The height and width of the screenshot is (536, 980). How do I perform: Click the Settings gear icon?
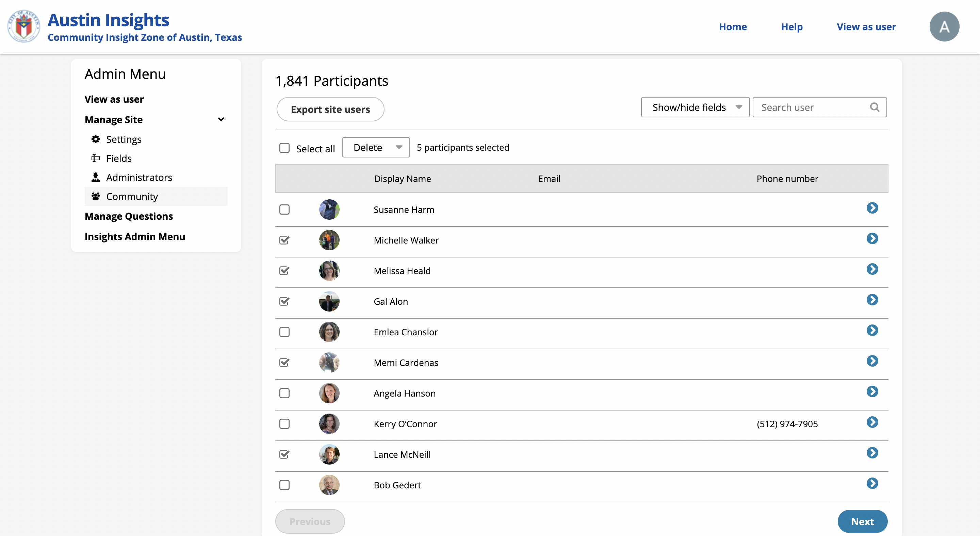(x=96, y=139)
